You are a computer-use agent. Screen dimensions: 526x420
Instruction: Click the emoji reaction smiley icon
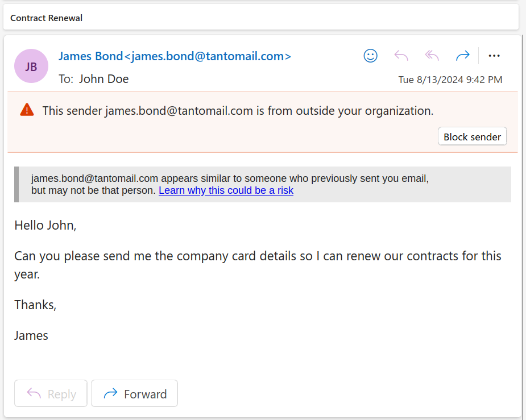[x=370, y=56]
